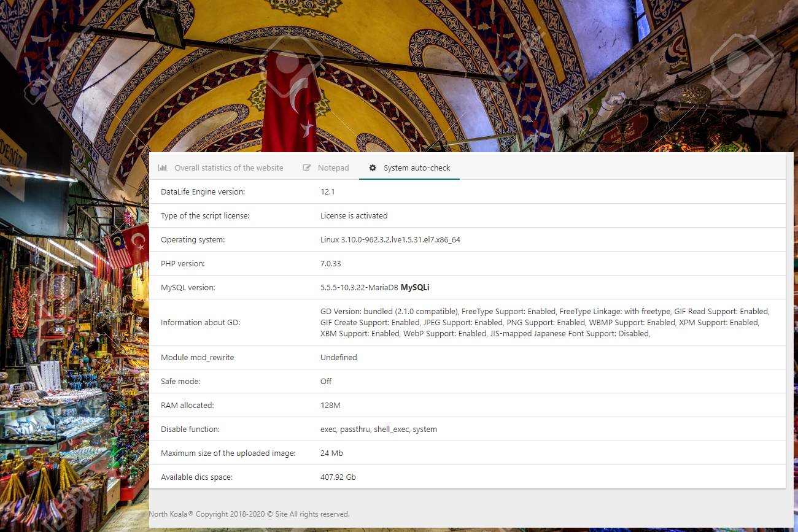The width and height of the screenshot is (798, 532).
Task: Click the Operating system Linux kernel value
Action: pyautogui.click(x=390, y=239)
